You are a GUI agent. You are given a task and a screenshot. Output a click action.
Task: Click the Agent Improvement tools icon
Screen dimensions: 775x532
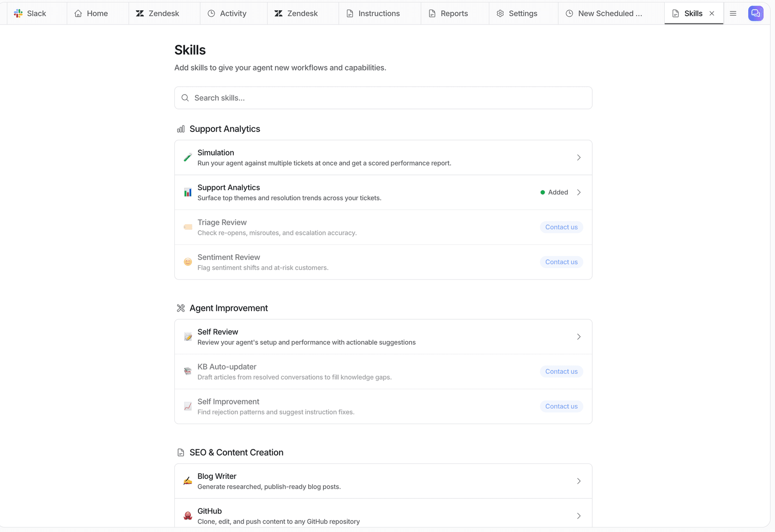[181, 308]
